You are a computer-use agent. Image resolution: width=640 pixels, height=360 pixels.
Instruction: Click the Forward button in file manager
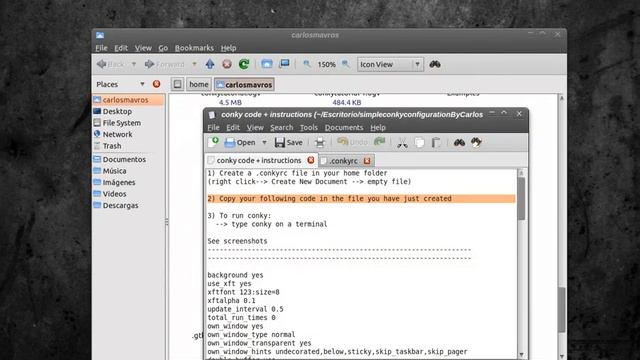pos(164,64)
